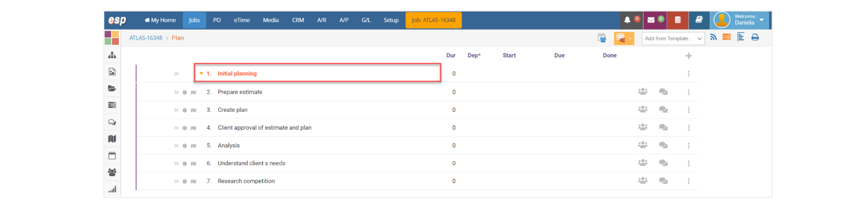This screenshot has height=213, width=868.
Task: Open the mail envelope messages
Action: (x=651, y=20)
